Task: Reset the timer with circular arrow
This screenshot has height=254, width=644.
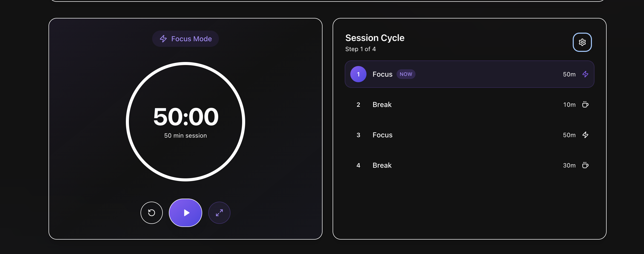Action: pyautogui.click(x=152, y=213)
